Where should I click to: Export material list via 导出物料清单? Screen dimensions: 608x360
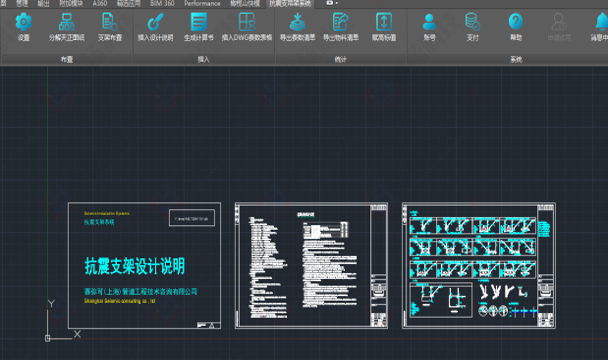coord(340,22)
